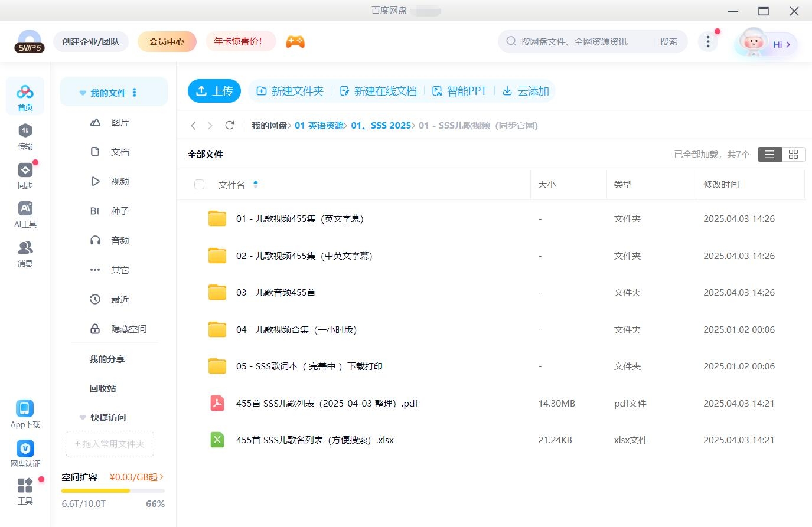
Task: Click folder icon of 03 - 儿歌音频455首
Action: tap(217, 292)
